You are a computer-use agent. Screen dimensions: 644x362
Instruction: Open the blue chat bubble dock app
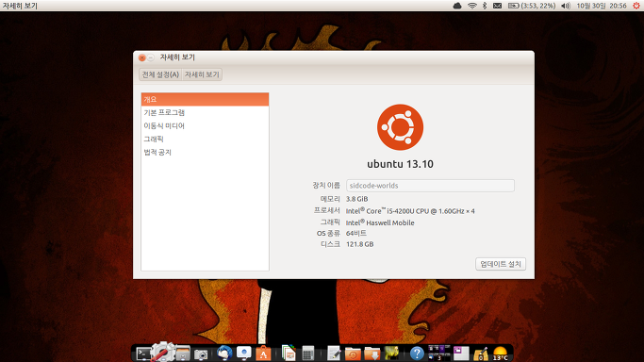(243, 354)
